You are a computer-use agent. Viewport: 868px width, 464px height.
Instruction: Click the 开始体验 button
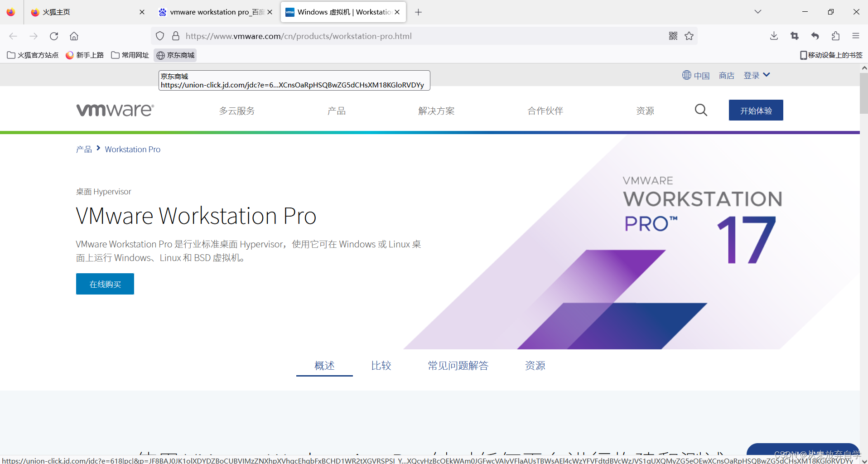[756, 110]
